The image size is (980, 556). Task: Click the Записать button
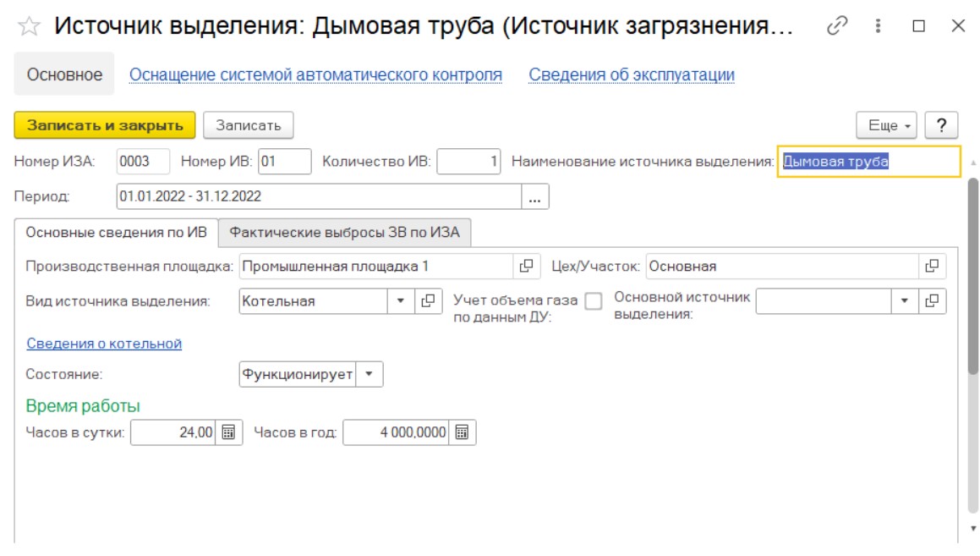pyautogui.click(x=248, y=125)
